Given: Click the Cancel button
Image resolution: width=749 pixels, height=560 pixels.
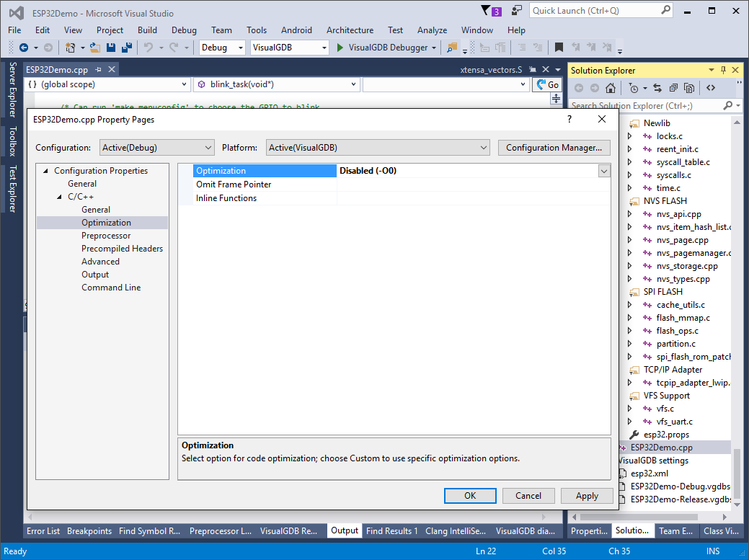Looking at the screenshot, I should (x=528, y=496).
